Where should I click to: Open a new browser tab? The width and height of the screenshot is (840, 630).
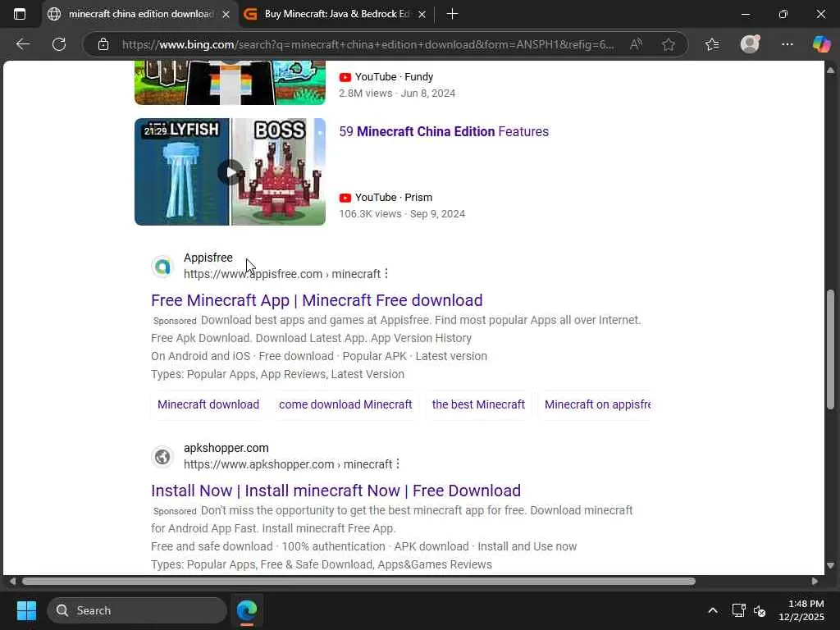pyautogui.click(x=452, y=14)
